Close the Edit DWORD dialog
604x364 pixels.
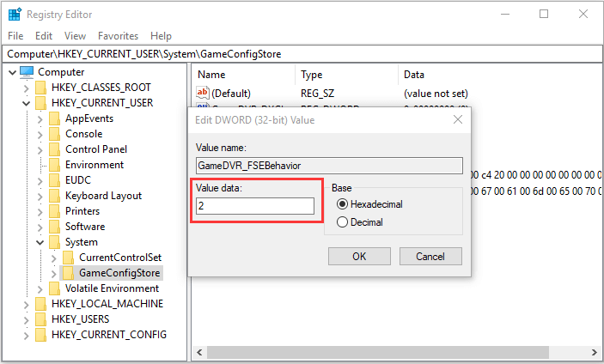pos(458,119)
